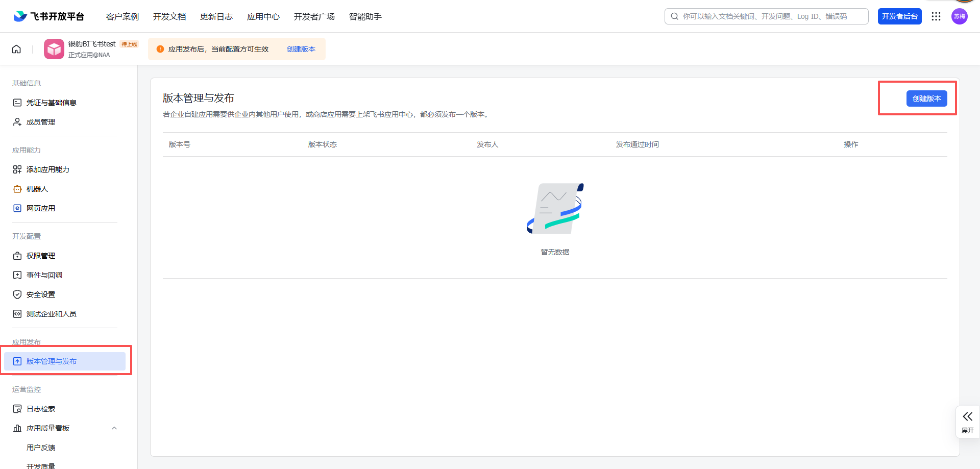This screenshot has width=980, height=469.
Task: Select the 权限管理 shield icon
Action: click(x=17, y=255)
